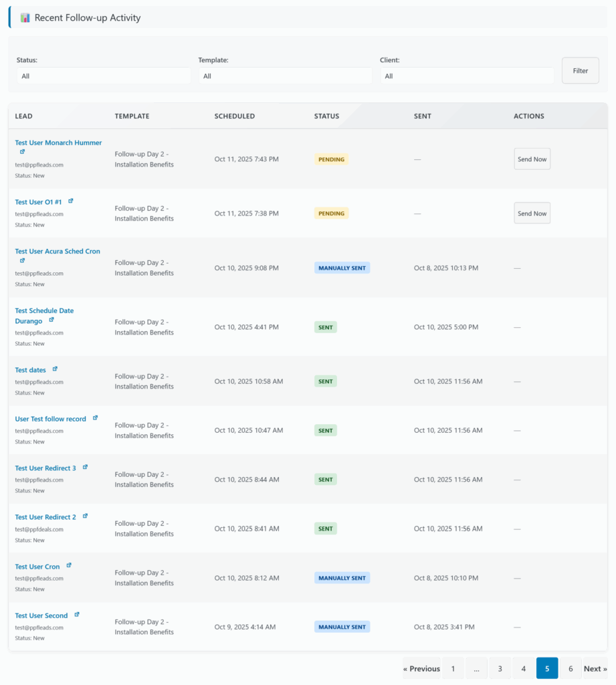Open the Test User Second lead link
Viewport: 616px width, 685px height.
(41, 615)
